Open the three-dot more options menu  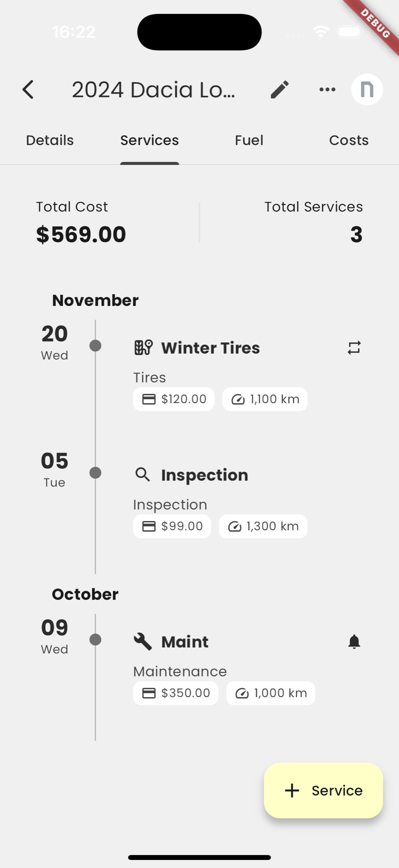point(327,90)
